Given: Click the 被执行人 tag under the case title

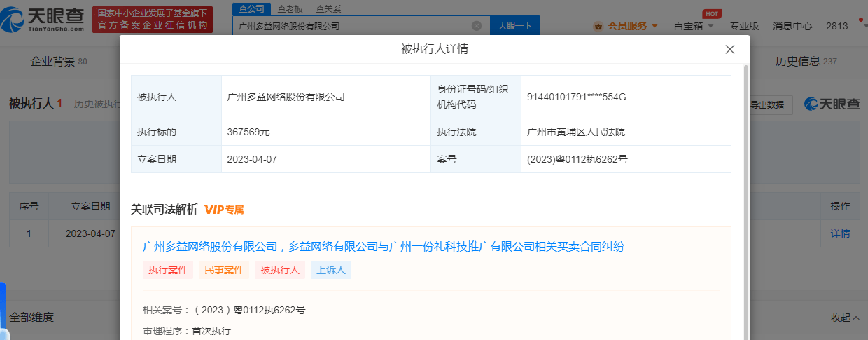Looking at the screenshot, I should (x=279, y=270).
